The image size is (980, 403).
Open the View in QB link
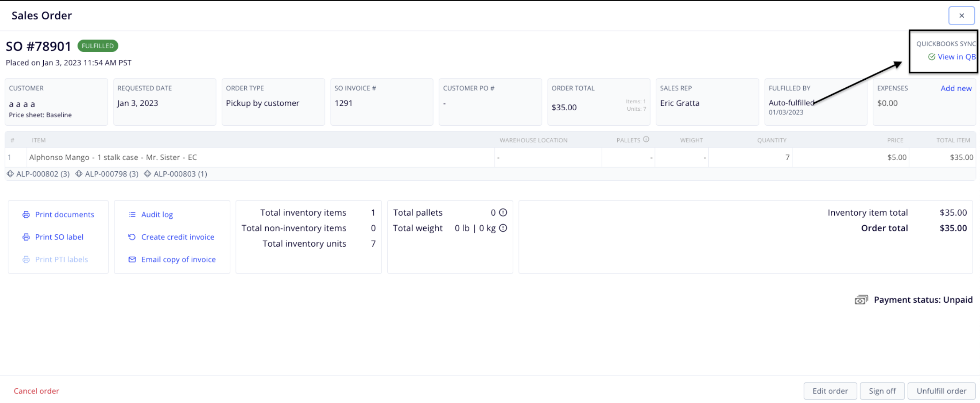point(956,57)
